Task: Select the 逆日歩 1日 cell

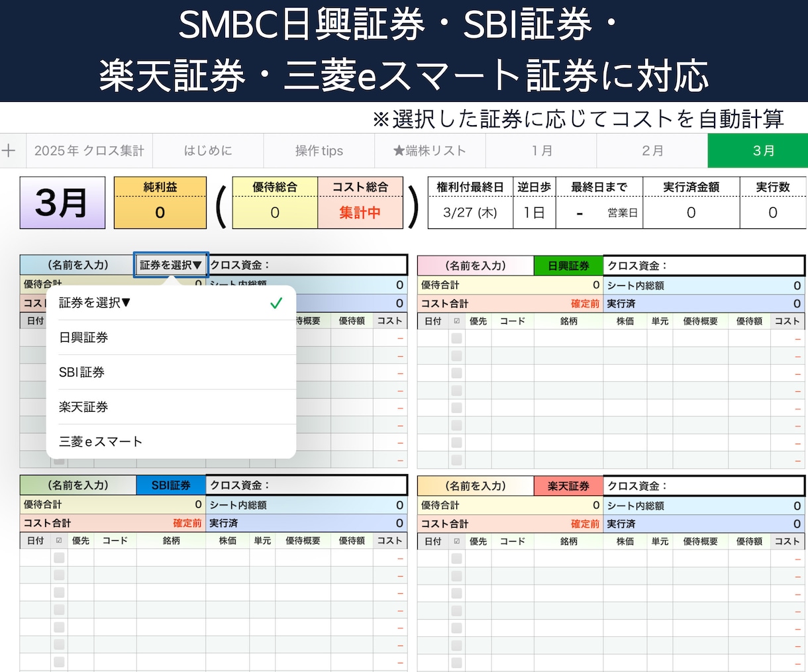Action: tap(534, 213)
